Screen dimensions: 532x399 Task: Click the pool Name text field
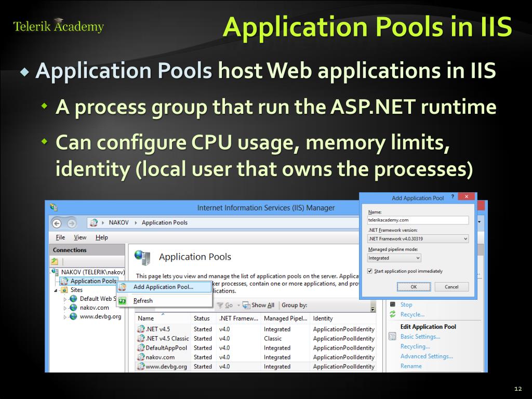(418, 220)
